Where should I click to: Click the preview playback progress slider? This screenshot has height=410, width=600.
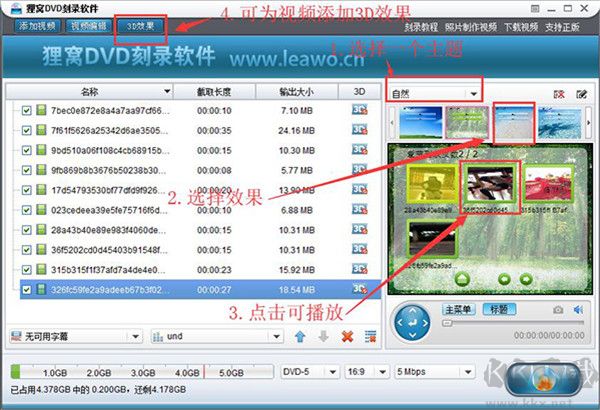click(x=513, y=323)
